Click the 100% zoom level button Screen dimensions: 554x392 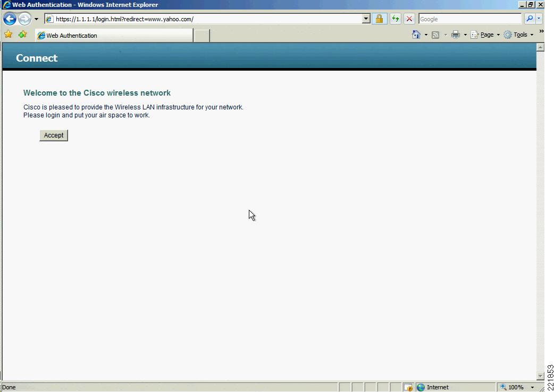[x=513, y=387]
